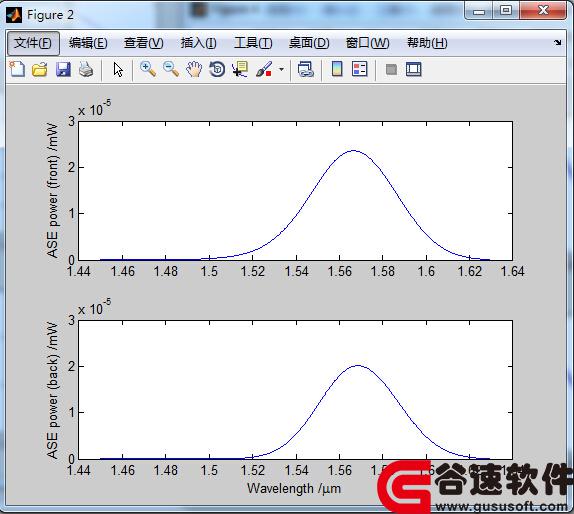The width and height of the screenshot is (574, 514).
Task: Select the Brush data tool
Action: point(264,69)
